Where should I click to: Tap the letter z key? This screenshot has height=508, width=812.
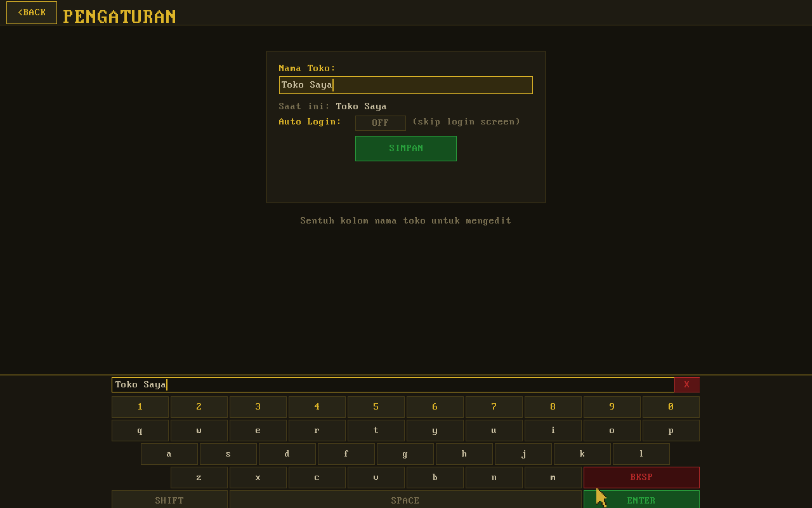click(x=199, y=478)
